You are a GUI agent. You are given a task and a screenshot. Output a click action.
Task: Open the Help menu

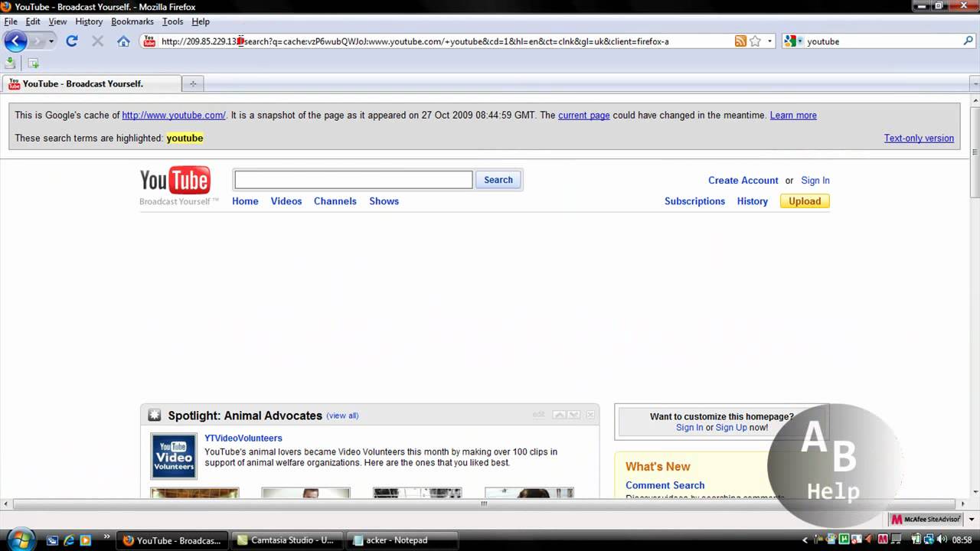(x=201, y=21)
